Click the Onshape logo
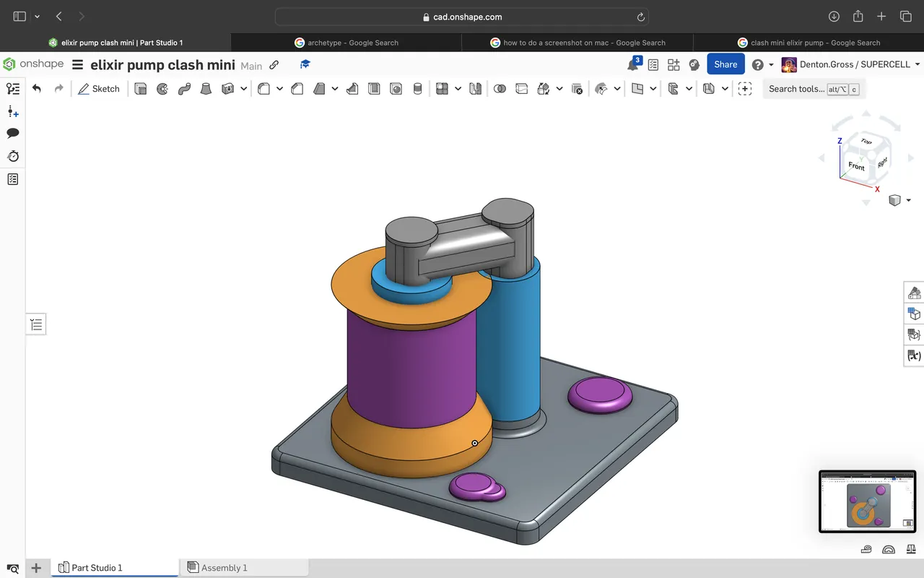The width and height of the screenshot is (924, 578). 34,64
